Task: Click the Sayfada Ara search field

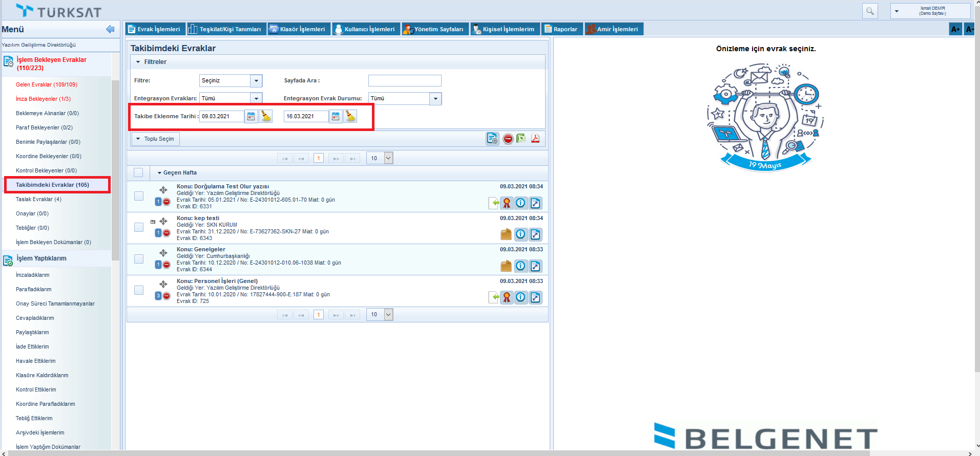Action: pos(405,81)
